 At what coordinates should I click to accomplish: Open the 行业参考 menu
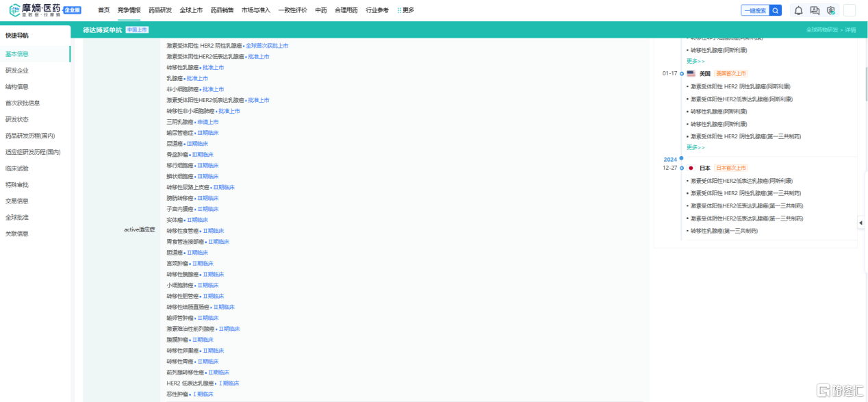tap(377, 10)
